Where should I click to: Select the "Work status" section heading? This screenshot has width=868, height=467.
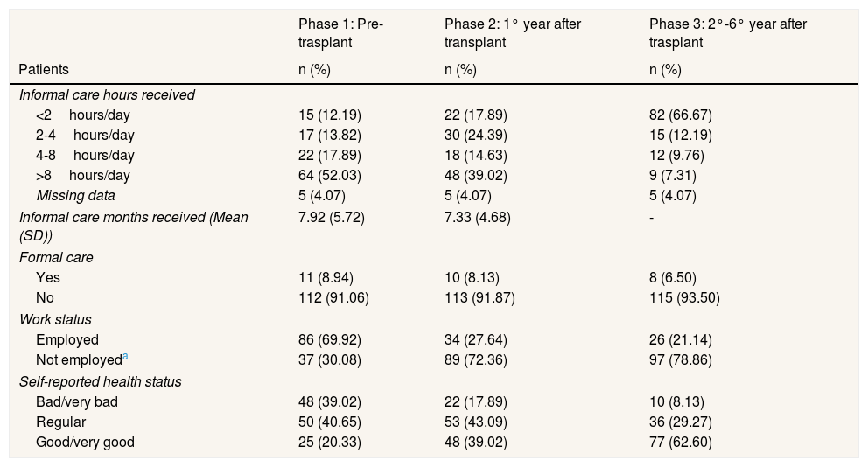[x=56, y=320]
